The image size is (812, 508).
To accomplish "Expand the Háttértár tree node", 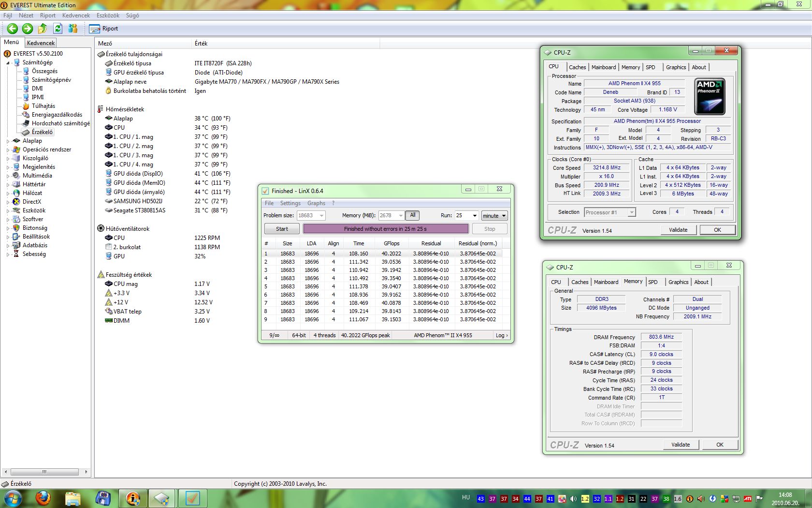I will click(x=8, y=185).
